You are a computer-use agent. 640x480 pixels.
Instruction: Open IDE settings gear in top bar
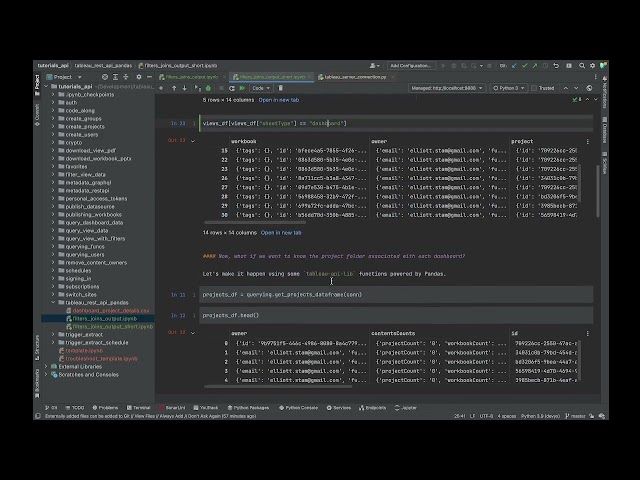pos(592,66)
